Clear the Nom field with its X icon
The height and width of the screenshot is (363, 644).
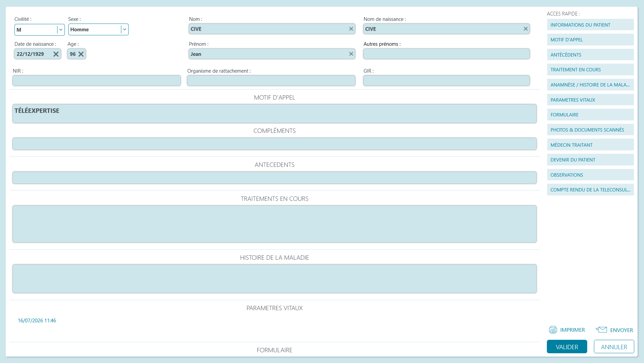pos(351,29)
